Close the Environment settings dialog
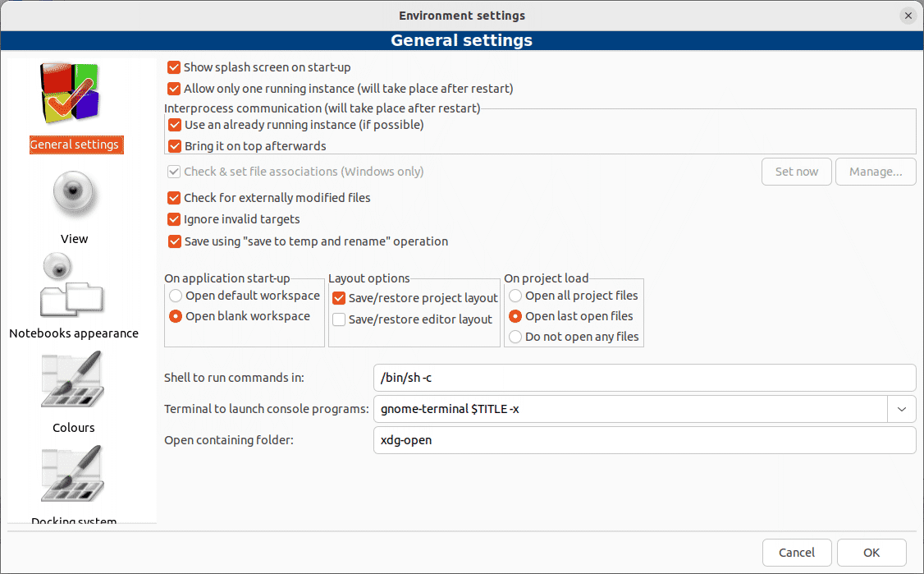The height and width of the screenshot is (574, 924). pos(908,16)
